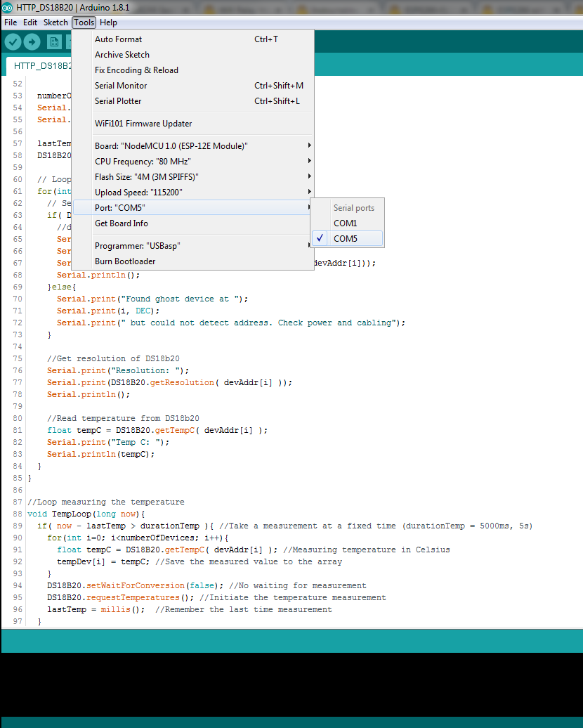
Task: Click the line Serial.print("Temp C: ")
Action: click(108, 443)
